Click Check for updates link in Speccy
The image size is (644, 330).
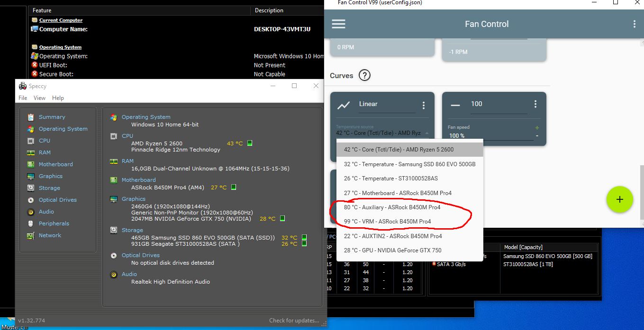point(294,321)
